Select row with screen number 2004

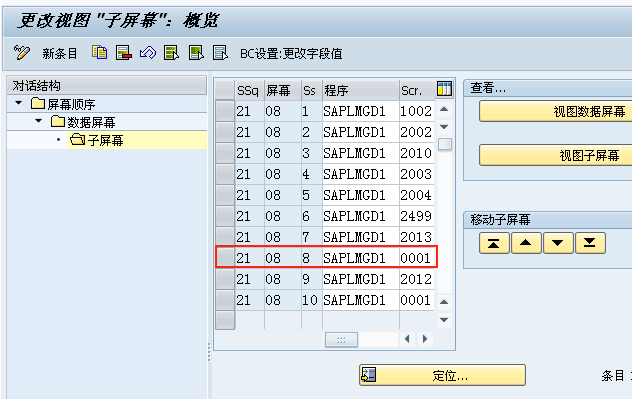pyautogui.click(x=225, y=195)
